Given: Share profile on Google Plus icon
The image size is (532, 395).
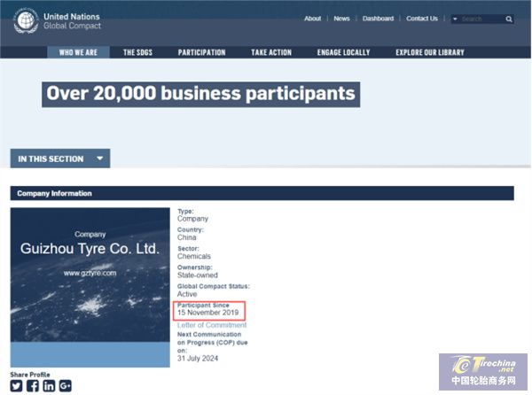Looking at the screenshot, I should point(65,386).
